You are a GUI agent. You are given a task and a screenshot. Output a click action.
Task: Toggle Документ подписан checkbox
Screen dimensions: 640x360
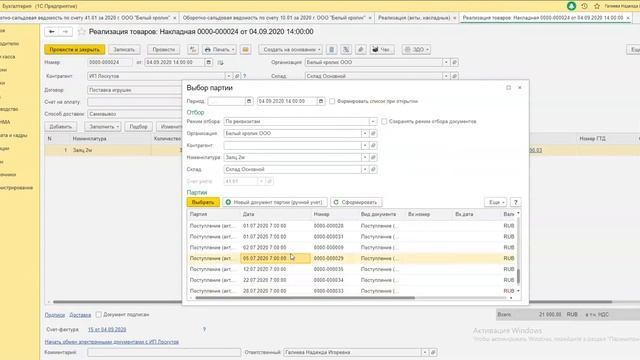click(98, 315)
